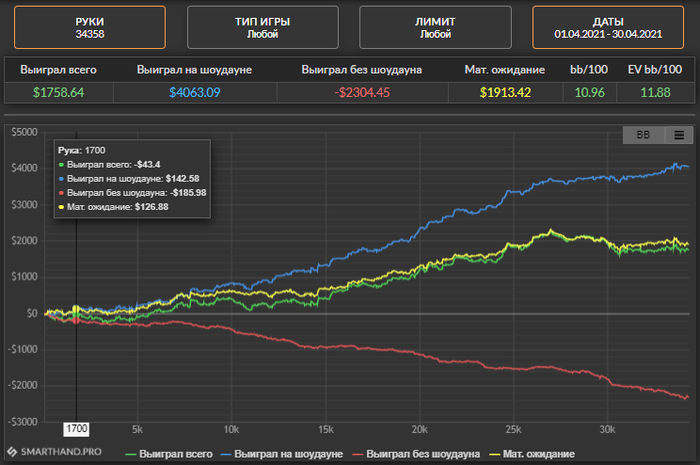Toggle Мат. ожидание series in legend
The height and width of the screenshot is (465, 700).
532,454
